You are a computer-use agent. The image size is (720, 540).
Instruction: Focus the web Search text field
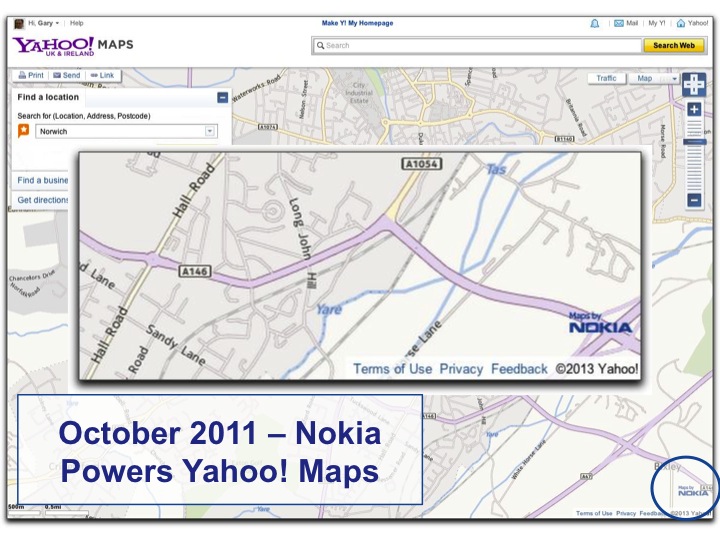[x=477, y=45]
